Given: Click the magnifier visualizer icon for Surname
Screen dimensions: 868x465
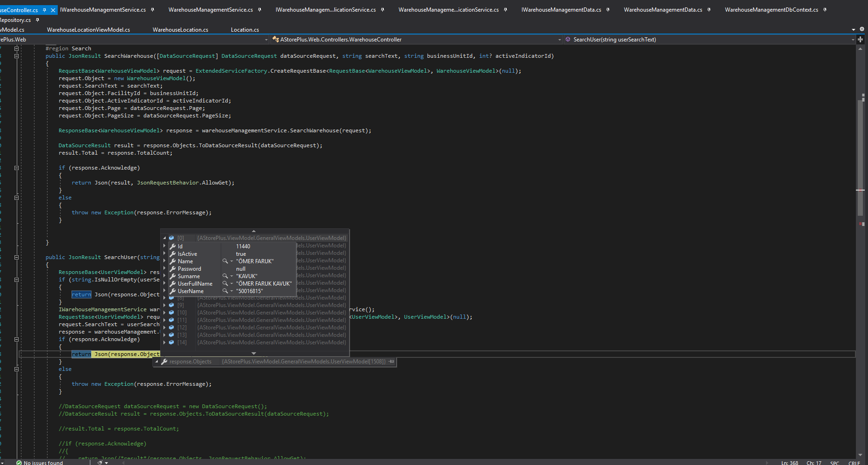Looking at the screenshot, I should click(x=225, y=276).
